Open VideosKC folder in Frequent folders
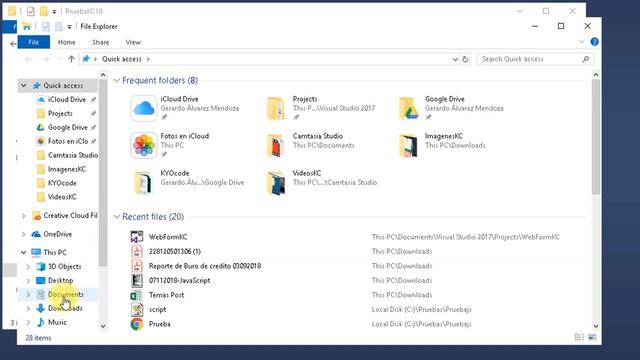This screenshot has height=360, width=640. pyautogui.click(x=276, y=182)
